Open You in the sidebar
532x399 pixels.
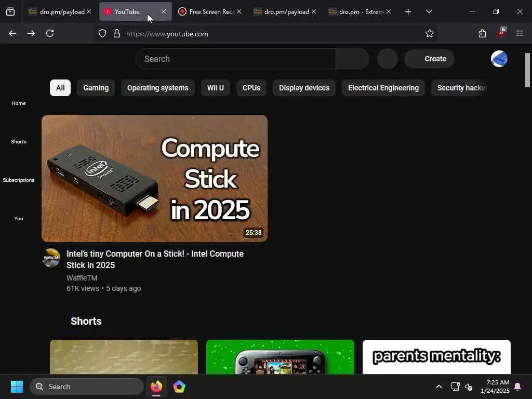[x=19, y=219]
